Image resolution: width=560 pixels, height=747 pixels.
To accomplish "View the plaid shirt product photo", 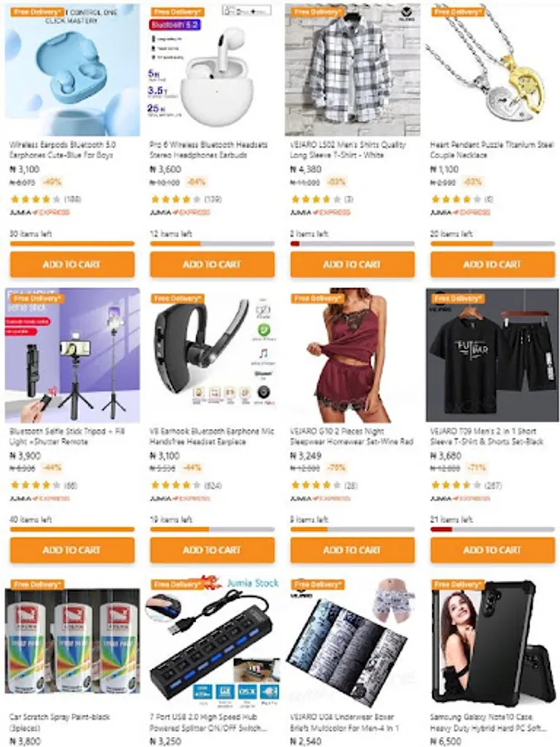I will [x=353, y=70].
